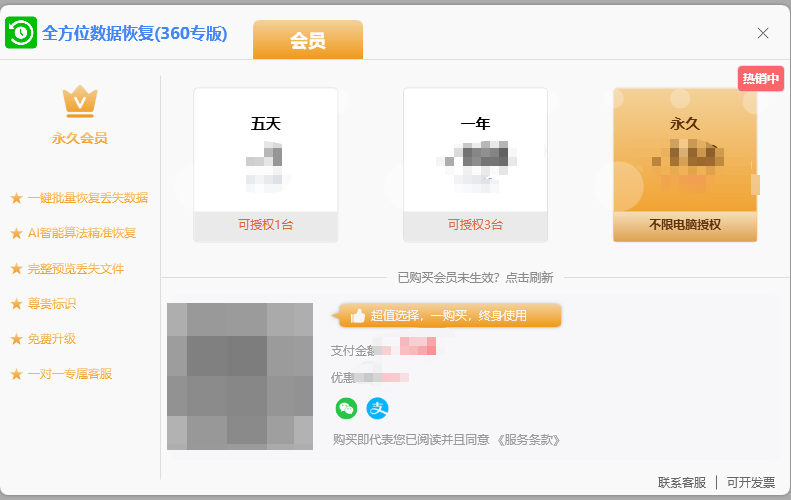Click 可开发票 link
The width and height of the screenshot is (791, 500).
click(751, 483)
